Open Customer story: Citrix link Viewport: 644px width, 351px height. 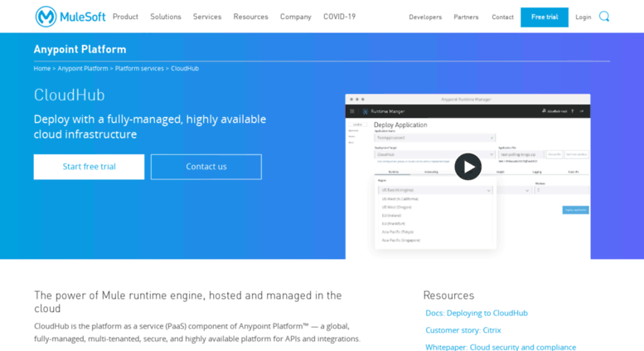tap(462, 330)
